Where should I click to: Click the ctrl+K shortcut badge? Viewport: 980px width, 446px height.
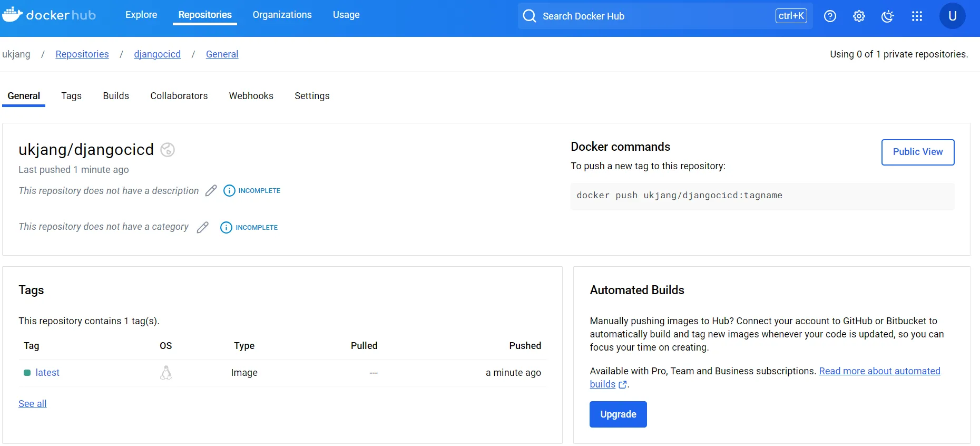click(x=791, y=16)
